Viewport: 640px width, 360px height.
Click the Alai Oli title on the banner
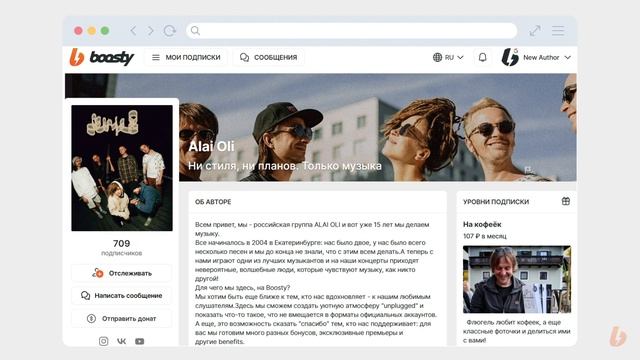pyautogui.click(x=211, y=146)
